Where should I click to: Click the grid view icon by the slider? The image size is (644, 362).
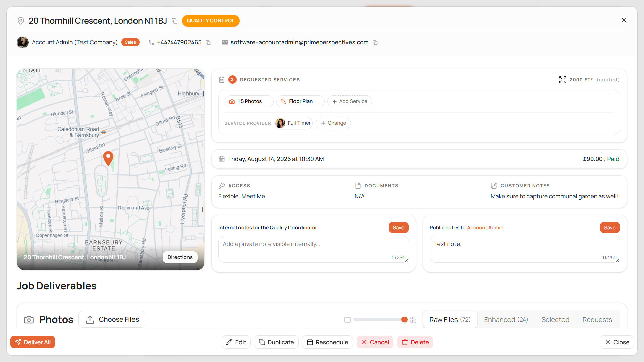(x=413, y=320)
